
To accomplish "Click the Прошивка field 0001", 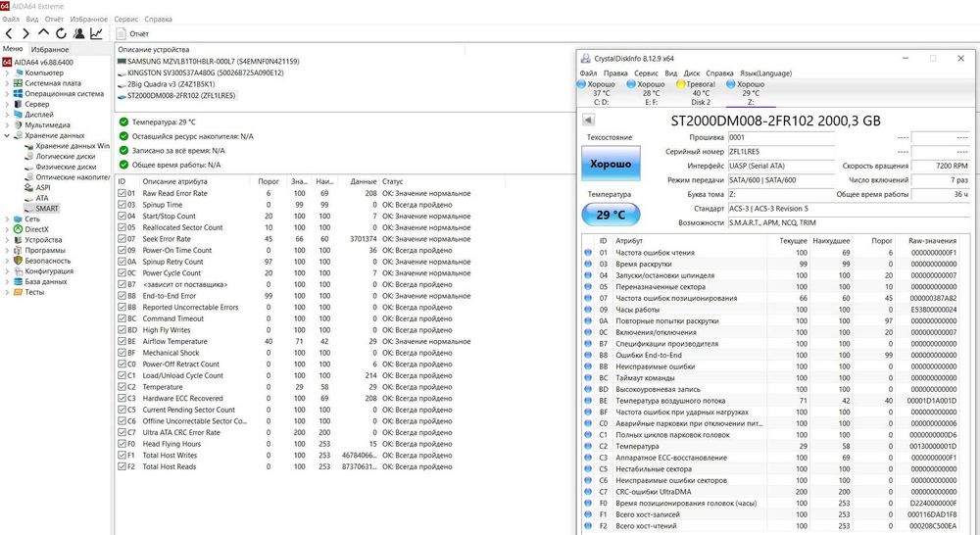I will click(x=781, y=137).
